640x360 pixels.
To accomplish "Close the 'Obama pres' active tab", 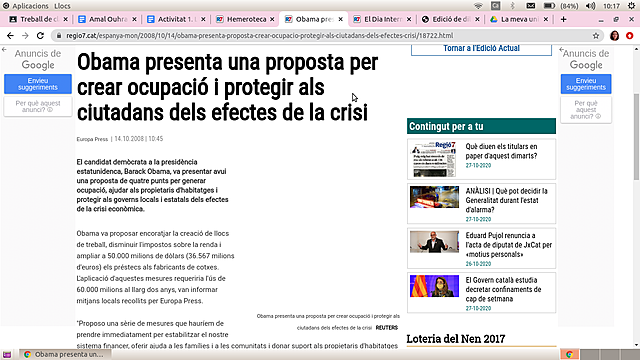I will (341, 19).
